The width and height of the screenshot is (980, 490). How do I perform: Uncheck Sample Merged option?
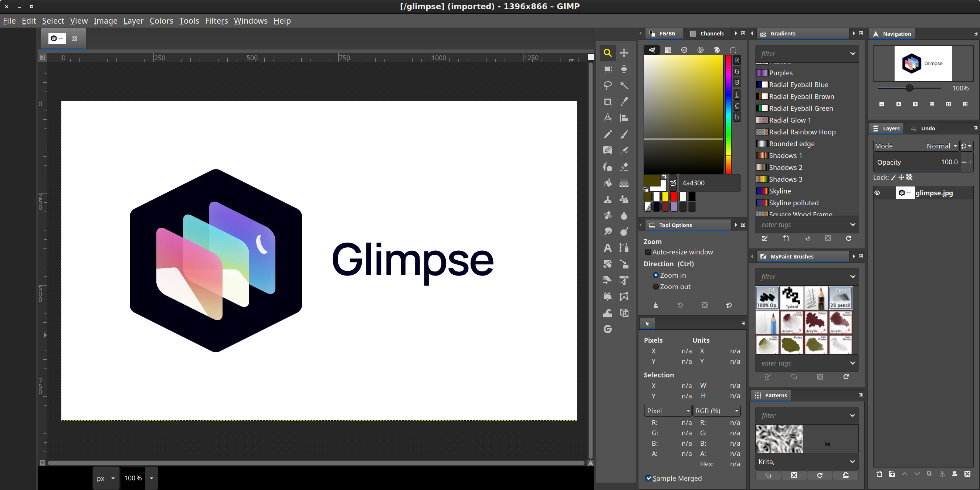tap(649, 478)
